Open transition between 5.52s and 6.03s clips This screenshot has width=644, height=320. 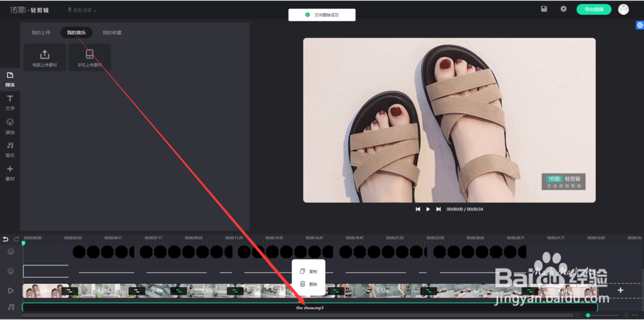[428, 291]
